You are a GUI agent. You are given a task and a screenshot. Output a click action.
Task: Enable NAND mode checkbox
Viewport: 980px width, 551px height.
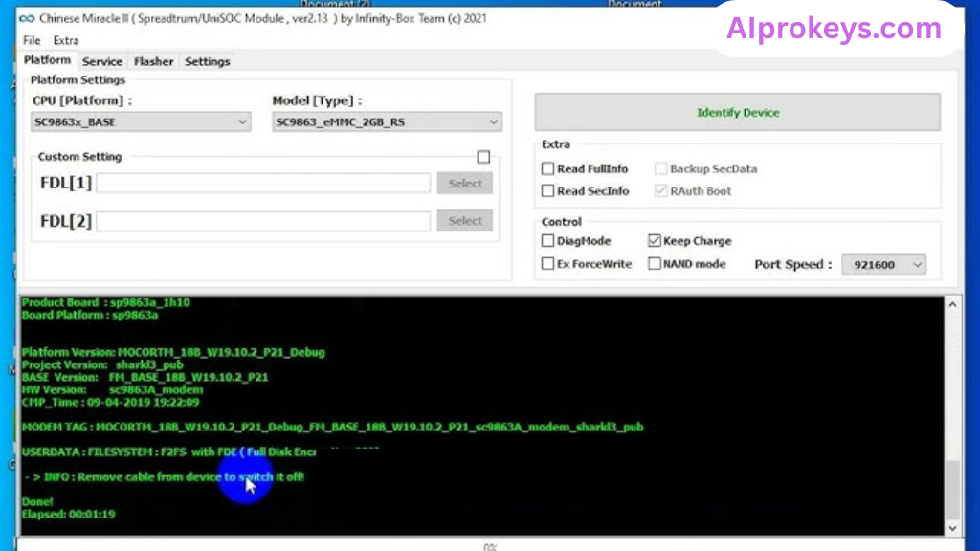tap(655, 264)
